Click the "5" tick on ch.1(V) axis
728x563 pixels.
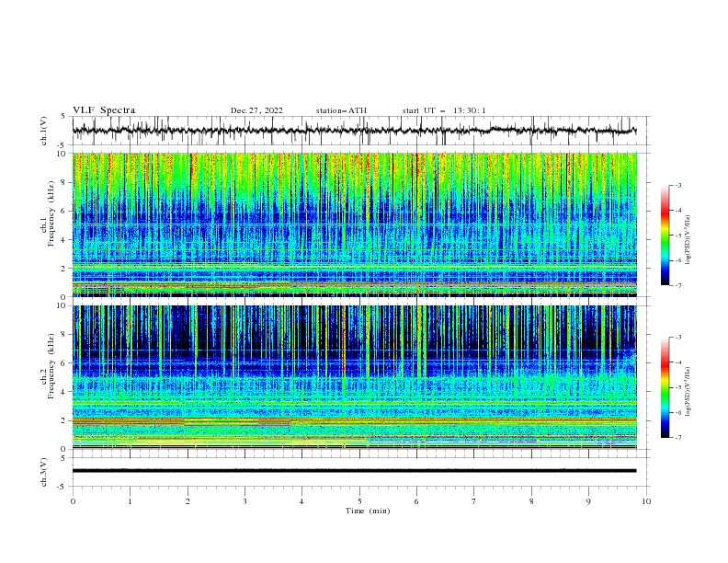click(x=63, y=116)
